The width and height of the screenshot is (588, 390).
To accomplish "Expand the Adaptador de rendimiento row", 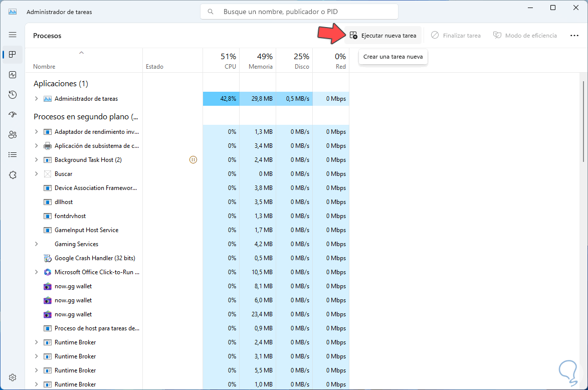I will tap(37, 132).
